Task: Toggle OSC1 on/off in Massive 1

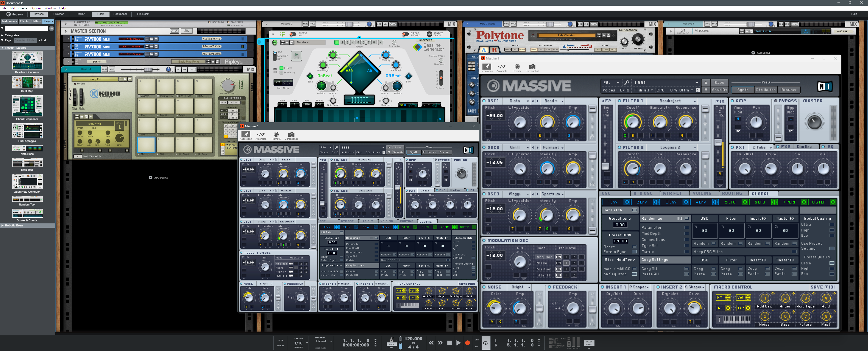Action: (x=484, y=101)
